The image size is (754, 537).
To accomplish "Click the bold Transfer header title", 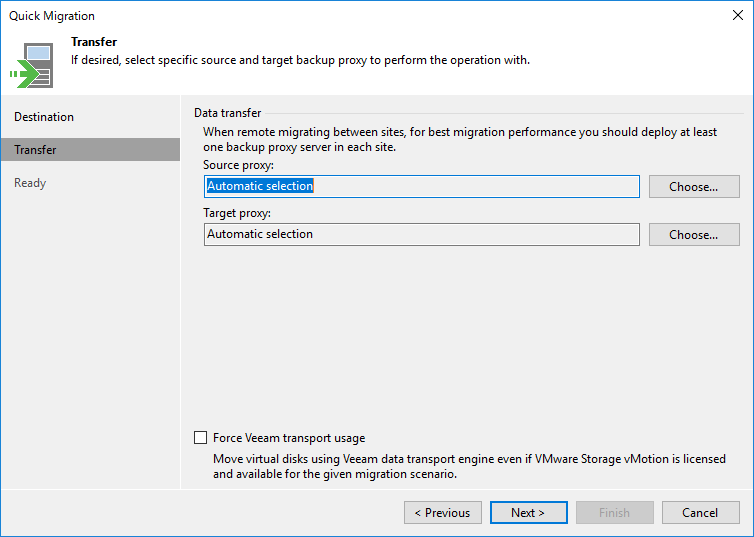I will (x=94, y=42).
